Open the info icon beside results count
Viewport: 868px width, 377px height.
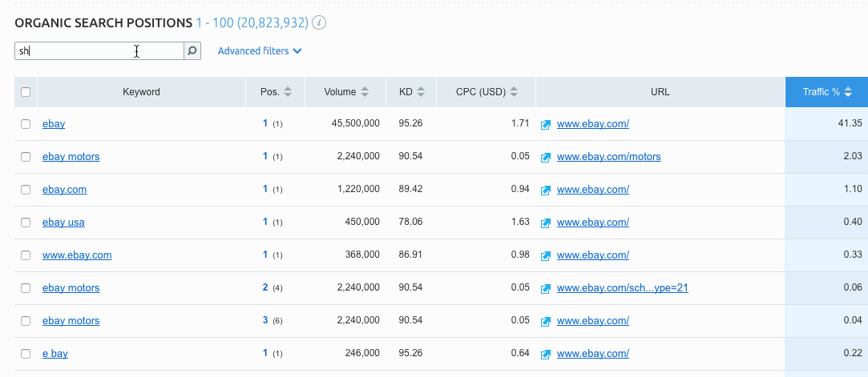point(320,22)
